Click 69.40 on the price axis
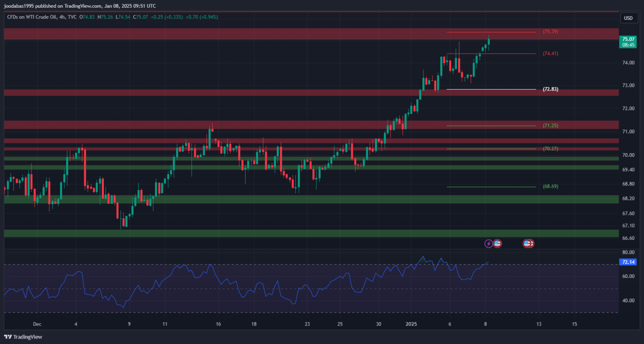Screen dimensions: 644x344 628,170
